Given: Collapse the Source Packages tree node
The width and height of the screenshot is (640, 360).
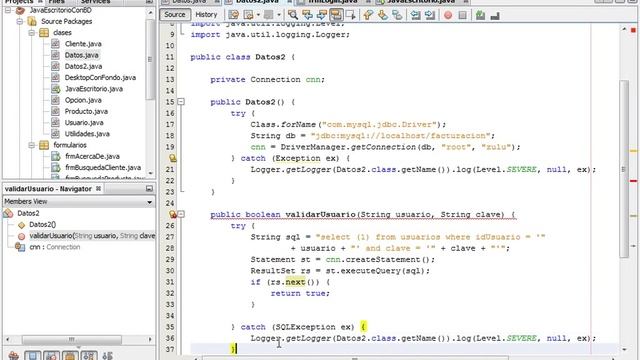Looking at the screenshot, I should click(20, 21).
